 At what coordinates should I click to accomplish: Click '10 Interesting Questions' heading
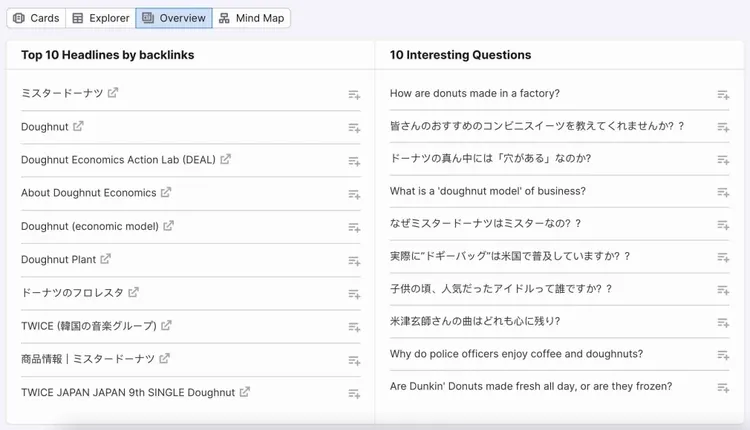tap(460, 55)
